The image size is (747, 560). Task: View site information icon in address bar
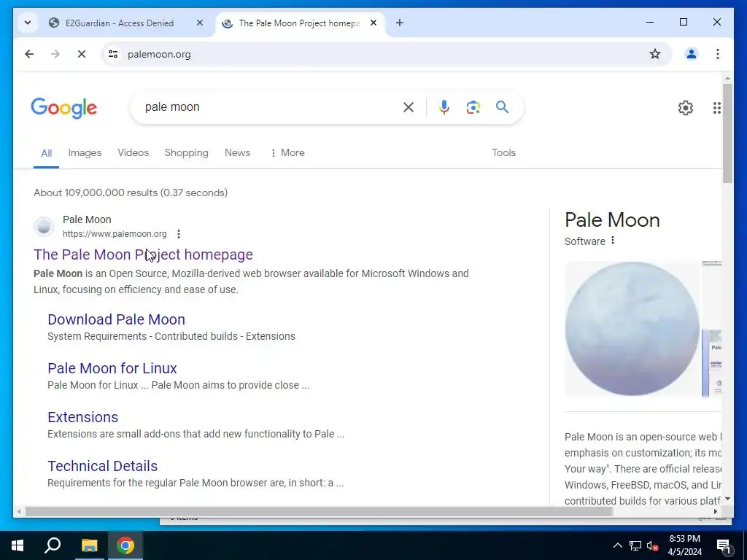[113, 54]
